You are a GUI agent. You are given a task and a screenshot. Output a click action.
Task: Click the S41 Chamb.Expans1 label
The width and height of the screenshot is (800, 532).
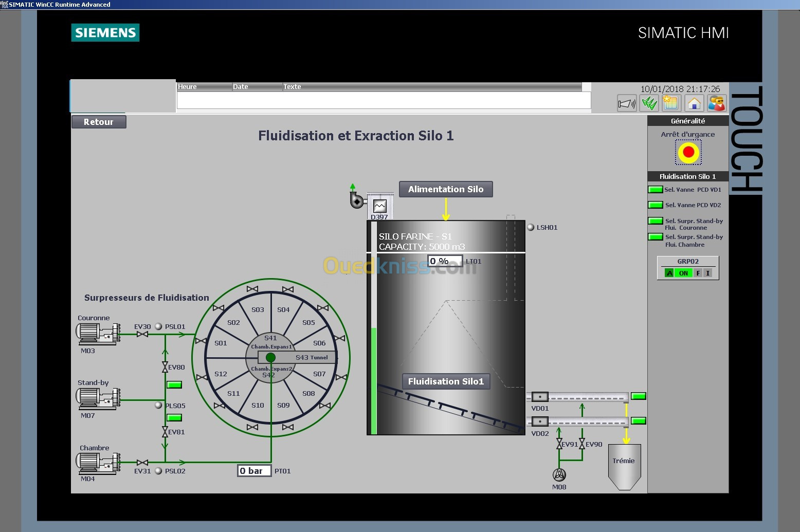(x=271, y=342)
